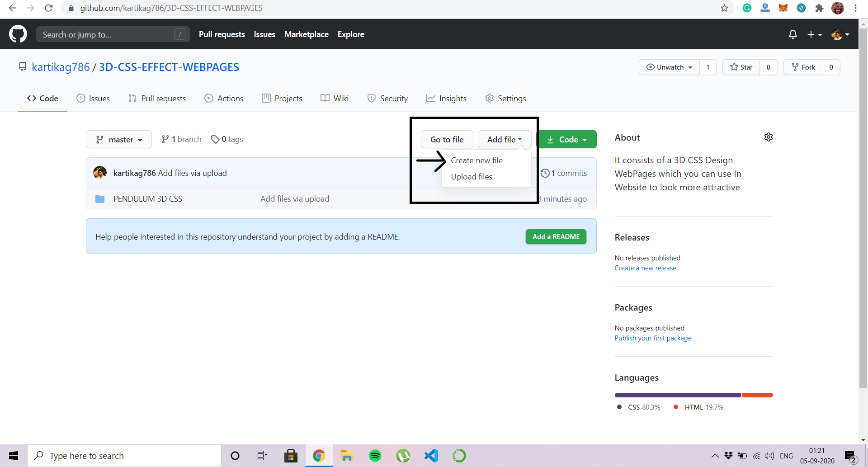This screenshot has width=868, height=467.
Task: Click the plus icon to create new
Action: tap(812, 34)
